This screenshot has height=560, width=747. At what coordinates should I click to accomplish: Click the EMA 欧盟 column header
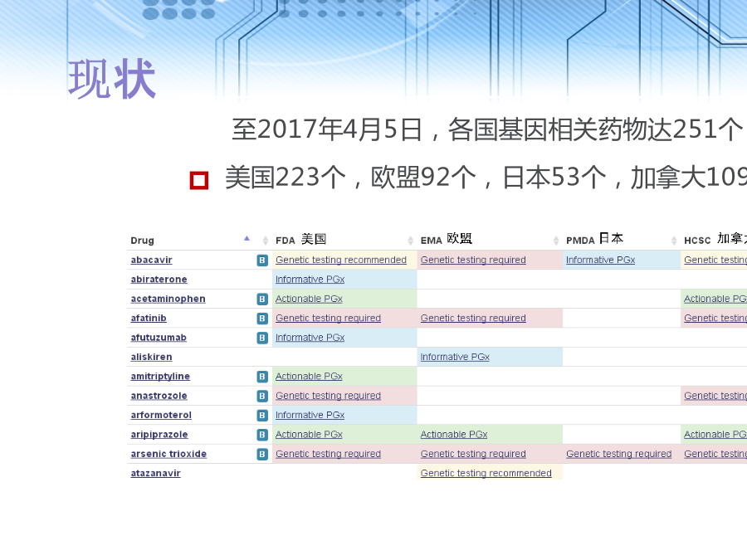(446, 239)
